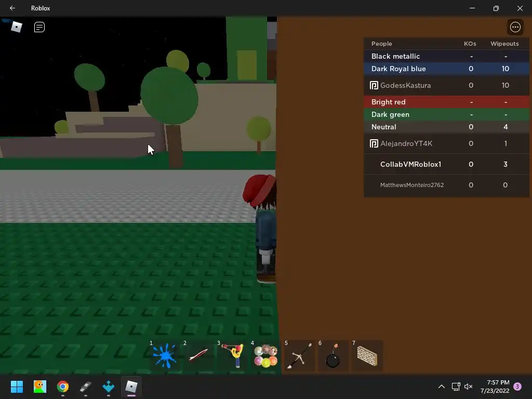Open the Roblox app taskbar icon

(x=131, y=387)
